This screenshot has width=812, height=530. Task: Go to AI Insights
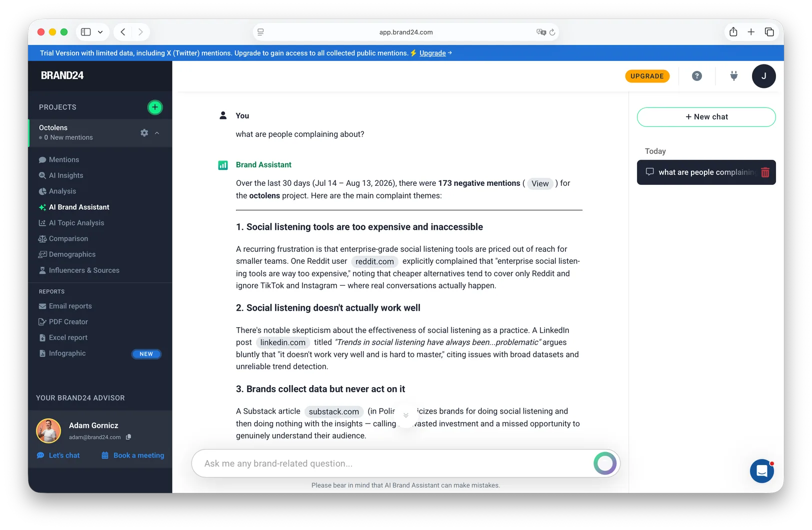(66, 175)
